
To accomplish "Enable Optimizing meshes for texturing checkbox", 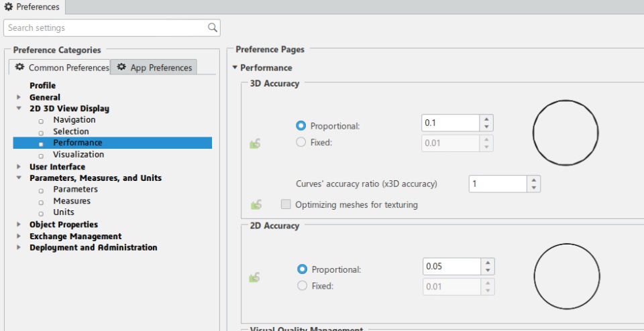I will tap(286, 204).
